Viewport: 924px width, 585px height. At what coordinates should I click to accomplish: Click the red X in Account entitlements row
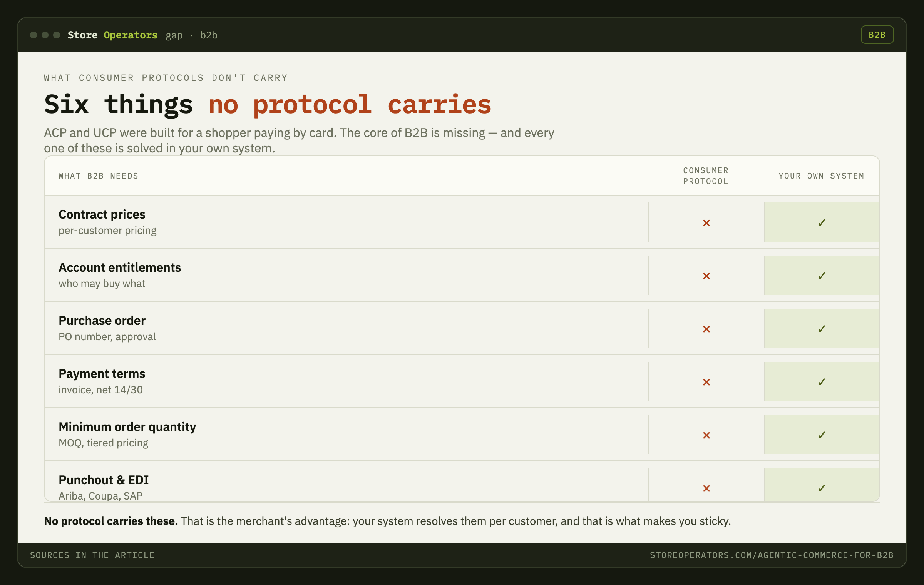706,276
